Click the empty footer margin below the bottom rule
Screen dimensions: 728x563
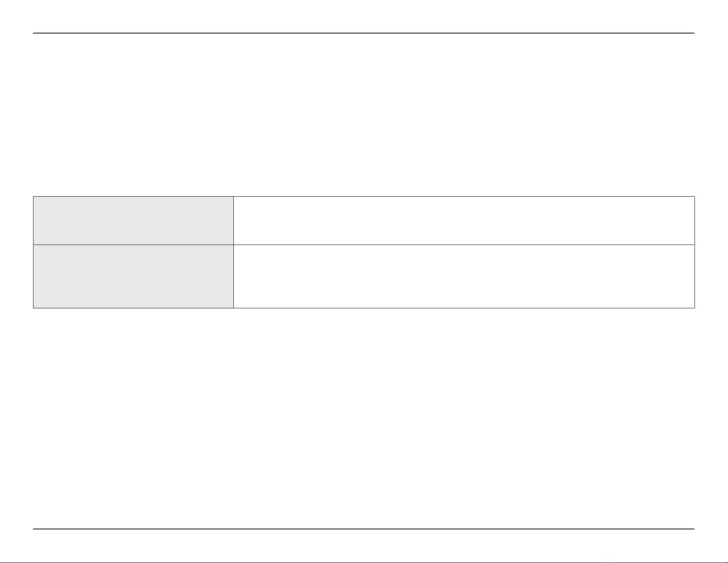point(364,547)
